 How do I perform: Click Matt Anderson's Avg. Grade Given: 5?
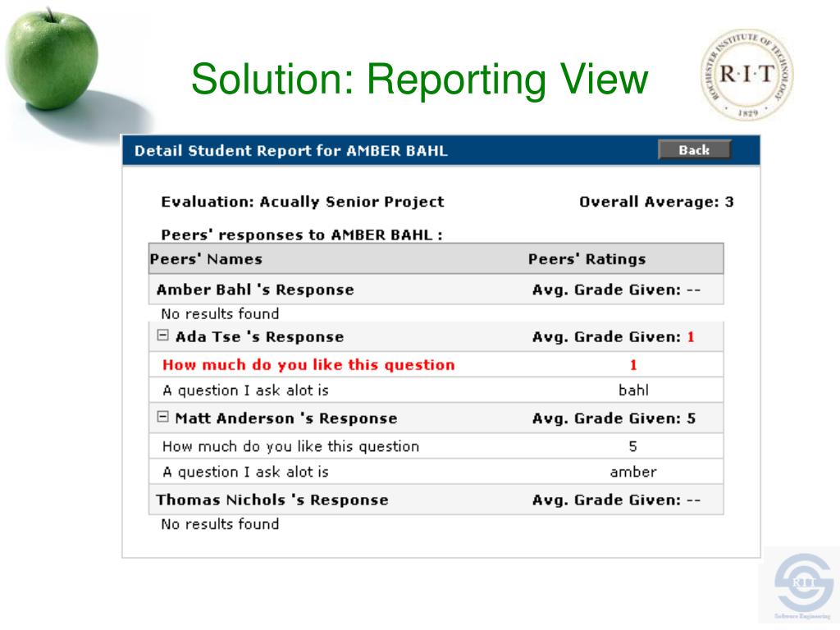pyautogui.click(x=614, y=418)
